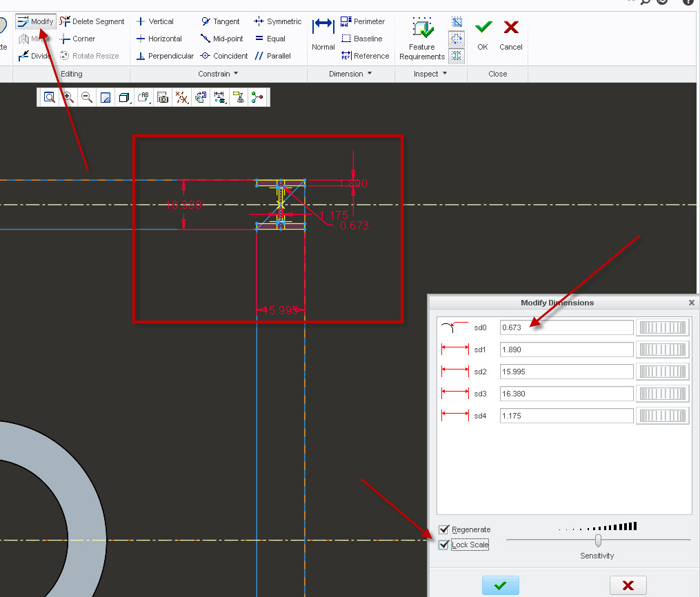Click the sd1 value field 1.890

pyautogui.click(x=566, y=350)
